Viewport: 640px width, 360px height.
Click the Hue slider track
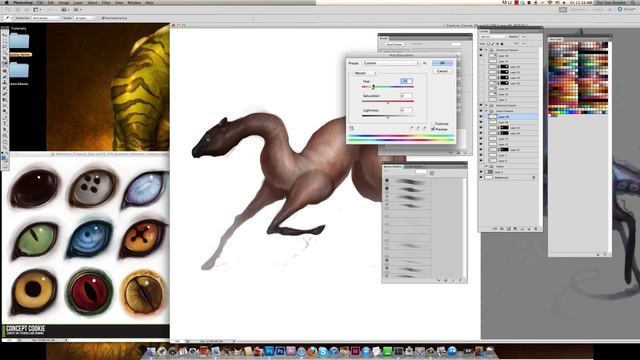point(388,87)
